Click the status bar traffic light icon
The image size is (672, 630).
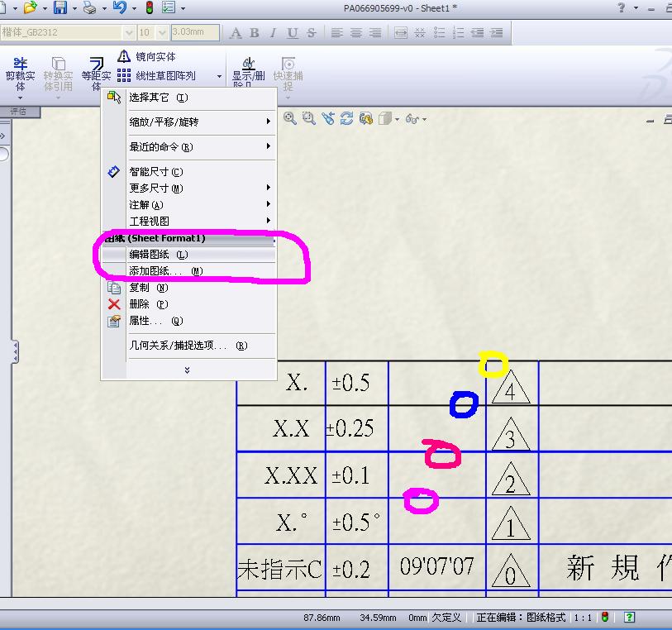605,617
